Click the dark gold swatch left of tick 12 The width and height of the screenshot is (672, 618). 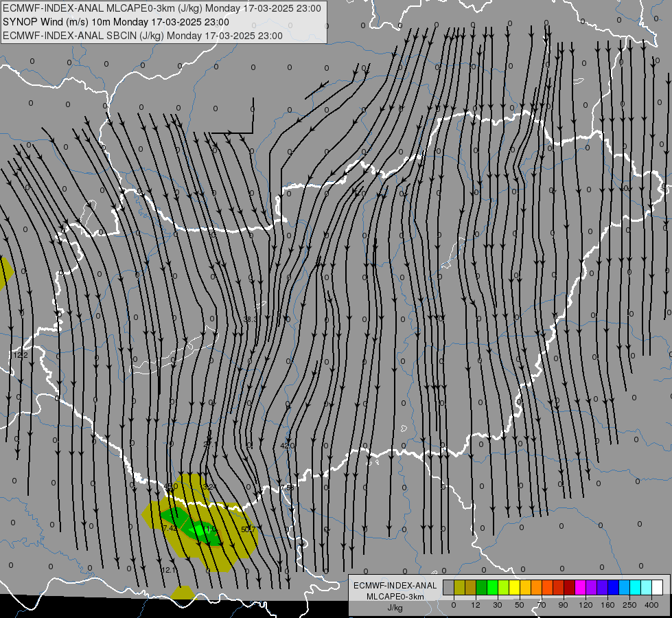pos(471,587)
